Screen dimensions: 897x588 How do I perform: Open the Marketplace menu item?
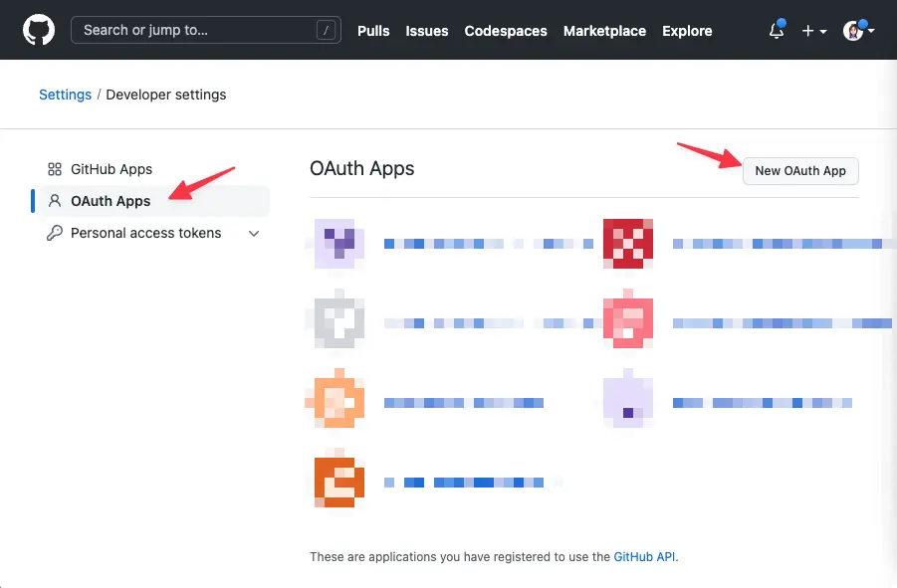pyautogui.click(x=604, y=31)
